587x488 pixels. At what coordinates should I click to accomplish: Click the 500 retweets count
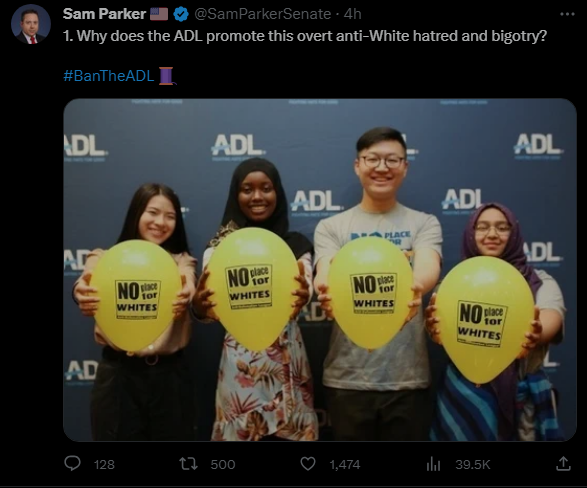(223, 464)
